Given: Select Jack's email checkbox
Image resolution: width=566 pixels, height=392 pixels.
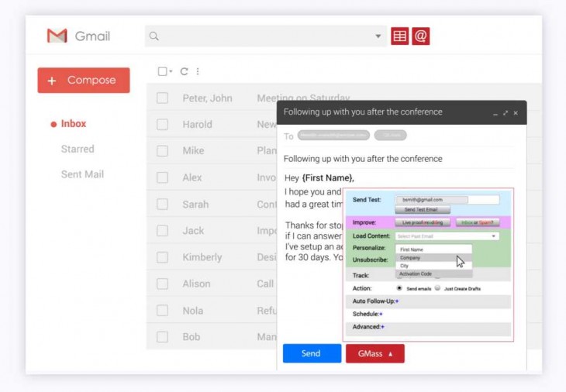Looking at the screenshot, I should coord(163,230).
